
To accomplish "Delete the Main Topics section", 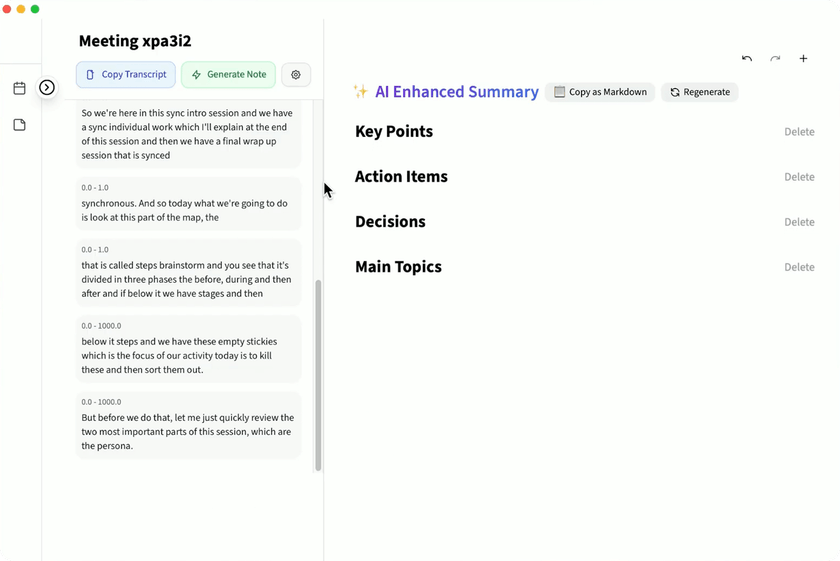I will click(799, 267).
